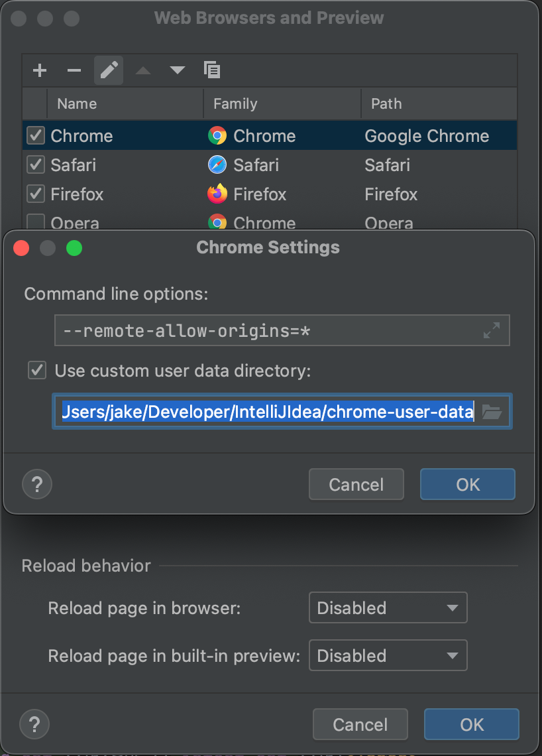Uncheck the Safari browser checkbox

36,165
